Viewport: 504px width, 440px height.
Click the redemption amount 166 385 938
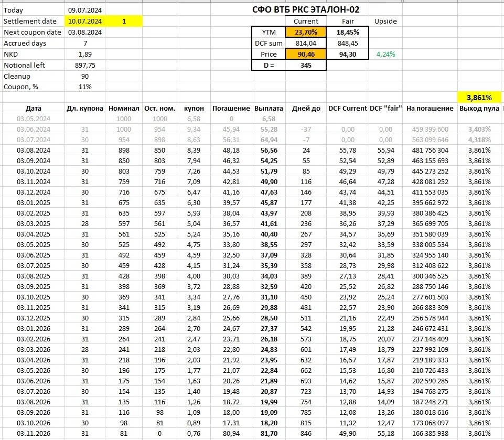(430, 433)
